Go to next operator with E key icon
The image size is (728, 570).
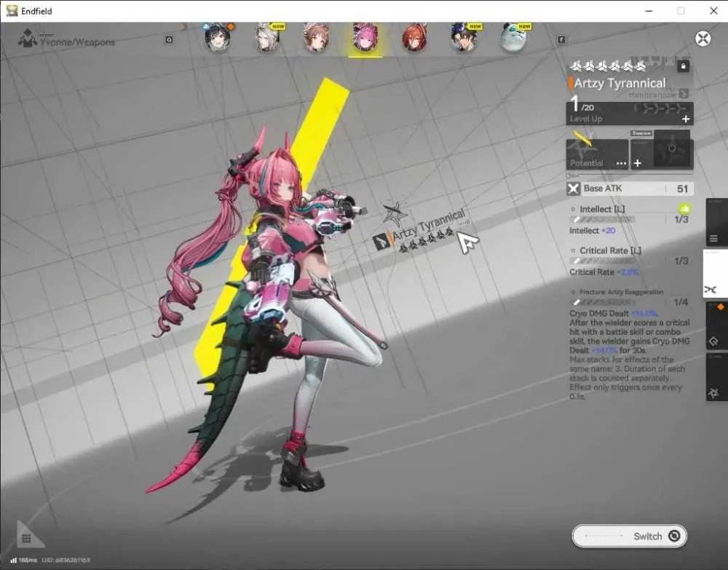click(x=561, y=40)
